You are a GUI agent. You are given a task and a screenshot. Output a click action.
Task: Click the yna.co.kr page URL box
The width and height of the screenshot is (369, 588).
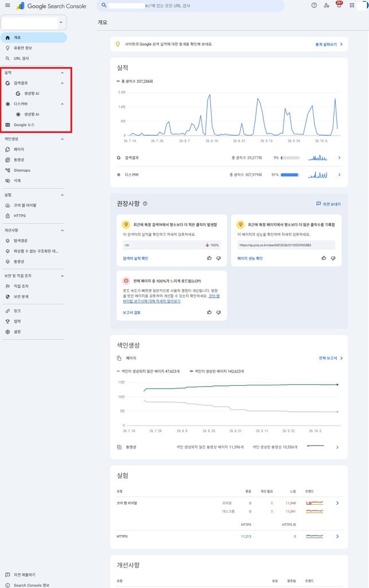[286, 245]
